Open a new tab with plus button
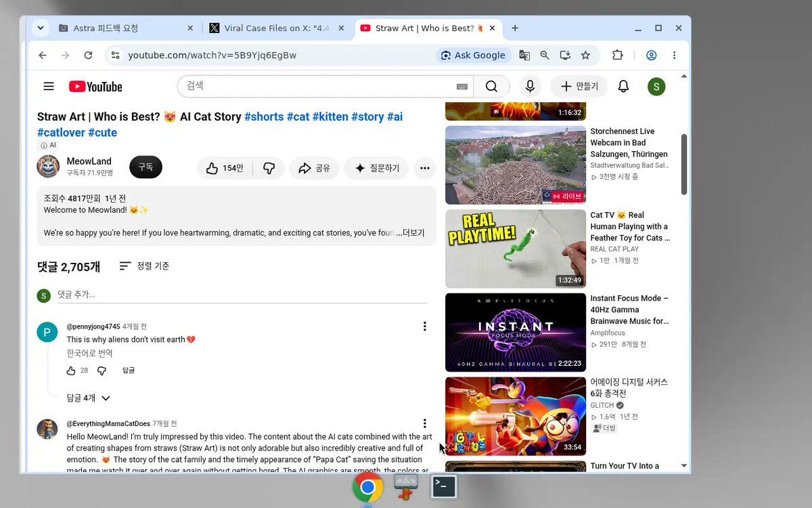 point(515,28)
